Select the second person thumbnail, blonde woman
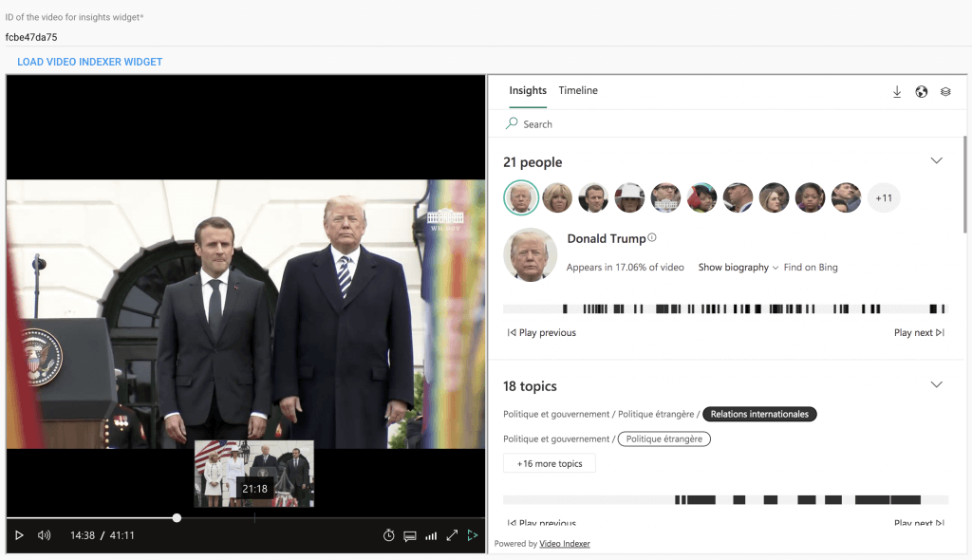Image resolution: width=972 pixels, height=560 pixels. pyautogui.click(x=557, y=197)
